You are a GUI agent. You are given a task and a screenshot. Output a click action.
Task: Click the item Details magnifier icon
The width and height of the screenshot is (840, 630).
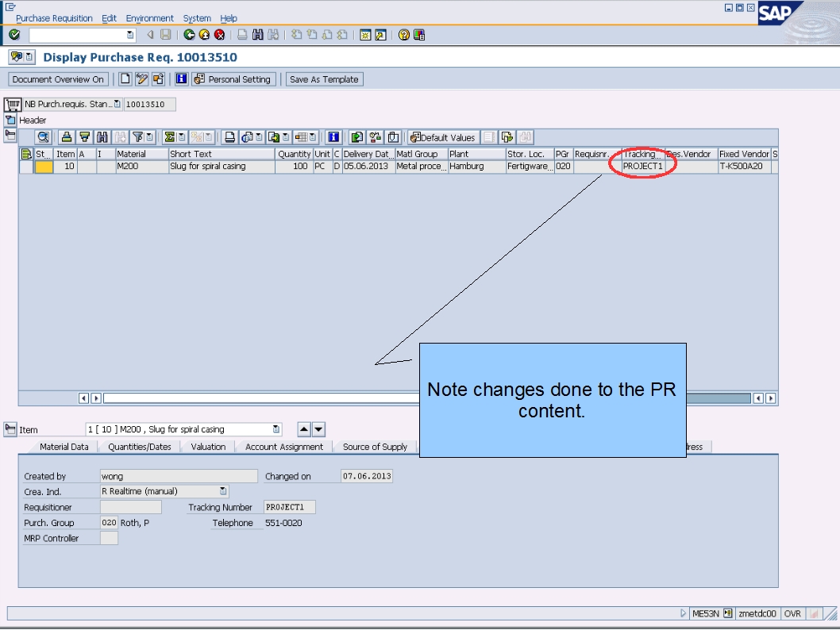(x=44, y=137)
